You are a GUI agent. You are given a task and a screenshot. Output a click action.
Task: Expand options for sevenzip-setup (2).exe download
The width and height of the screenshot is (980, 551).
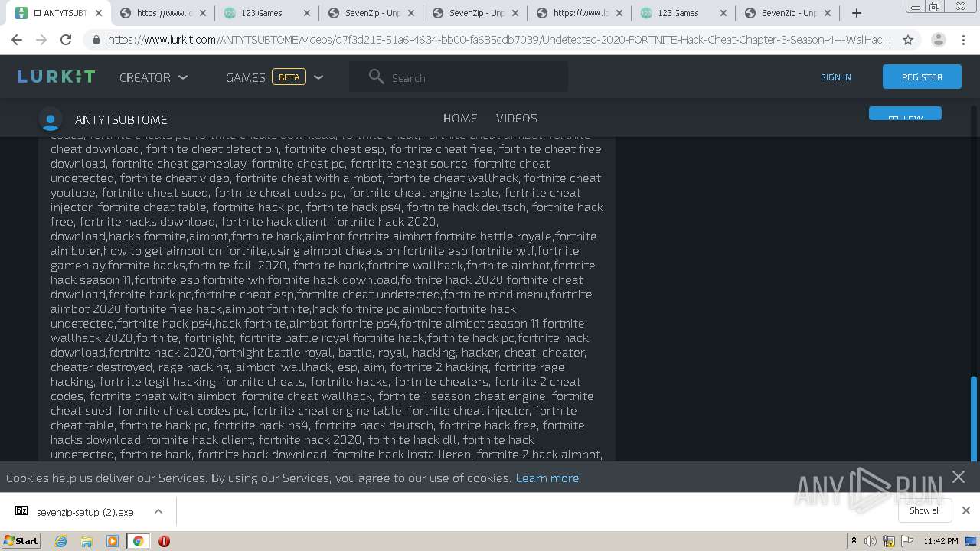pos(158,511)
